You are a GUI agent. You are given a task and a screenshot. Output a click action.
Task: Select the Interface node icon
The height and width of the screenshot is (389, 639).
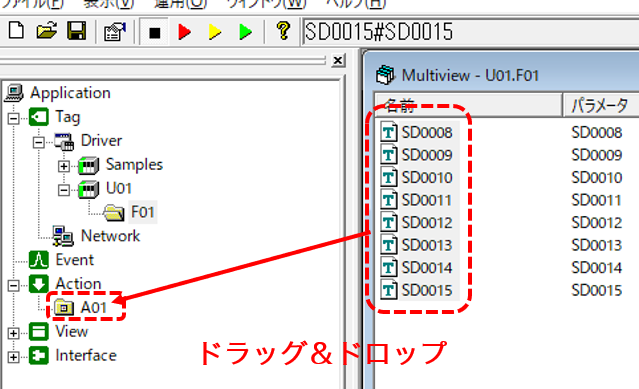tap(39, 356)
